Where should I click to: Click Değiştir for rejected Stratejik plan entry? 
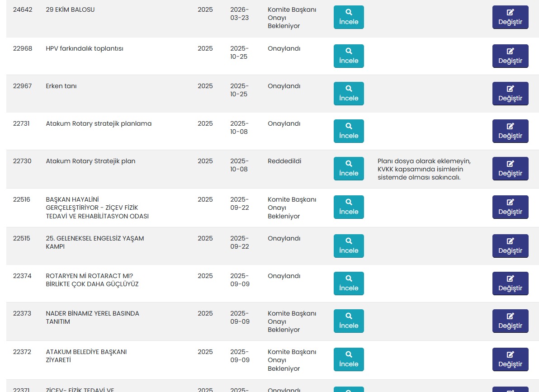(510, 169)
